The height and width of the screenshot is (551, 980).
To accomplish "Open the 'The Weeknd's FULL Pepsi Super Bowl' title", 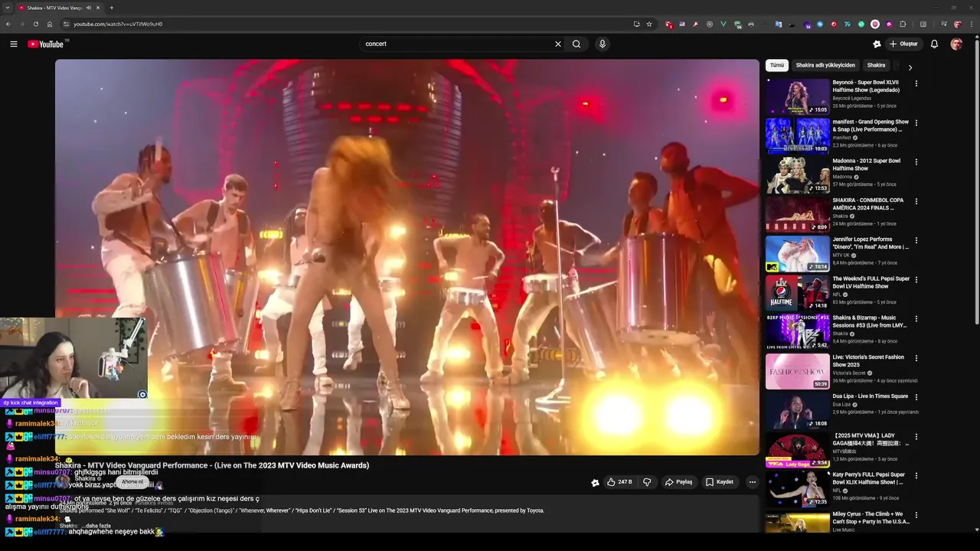I will point(871,282).
